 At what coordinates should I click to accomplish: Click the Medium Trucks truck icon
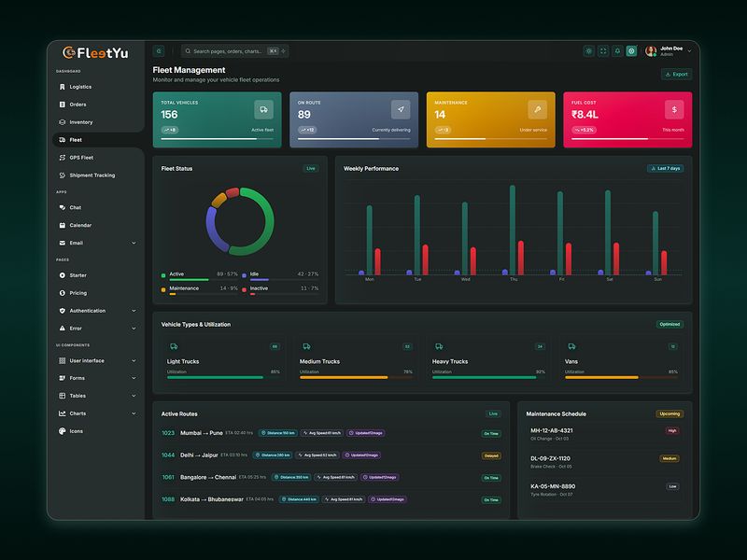coord(307,346)
